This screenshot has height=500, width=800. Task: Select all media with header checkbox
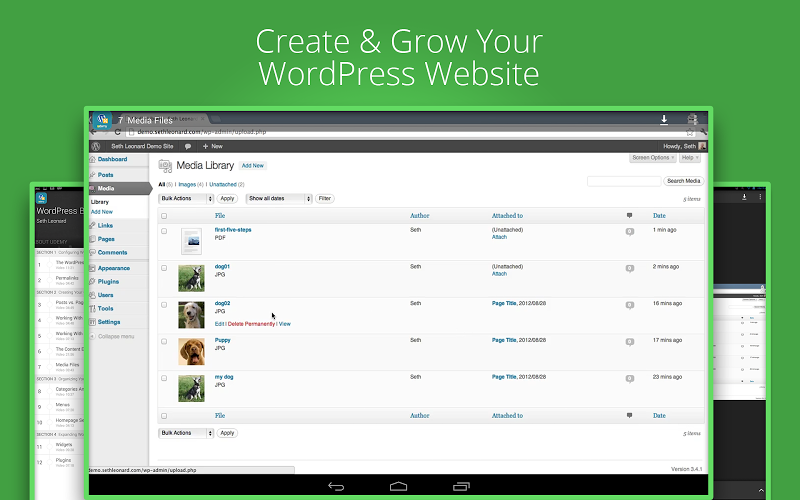164,216
